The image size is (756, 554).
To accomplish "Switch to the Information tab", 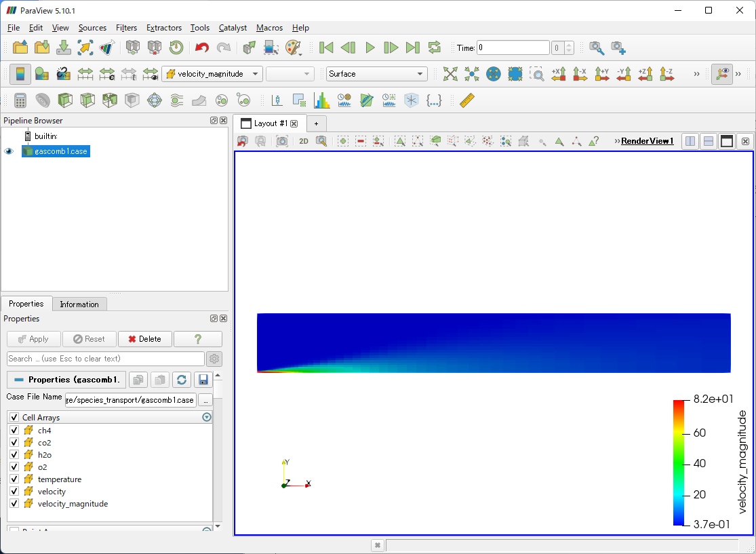I will point(79,304).
